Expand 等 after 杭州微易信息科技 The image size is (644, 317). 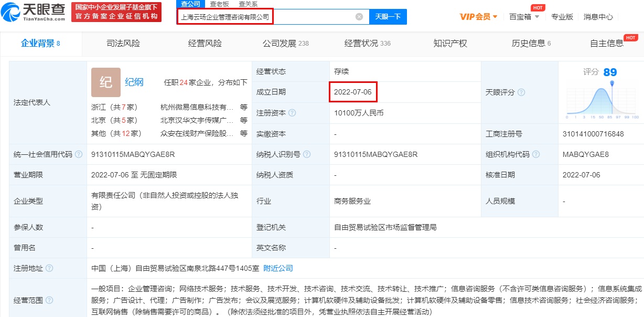click(244, 107)
